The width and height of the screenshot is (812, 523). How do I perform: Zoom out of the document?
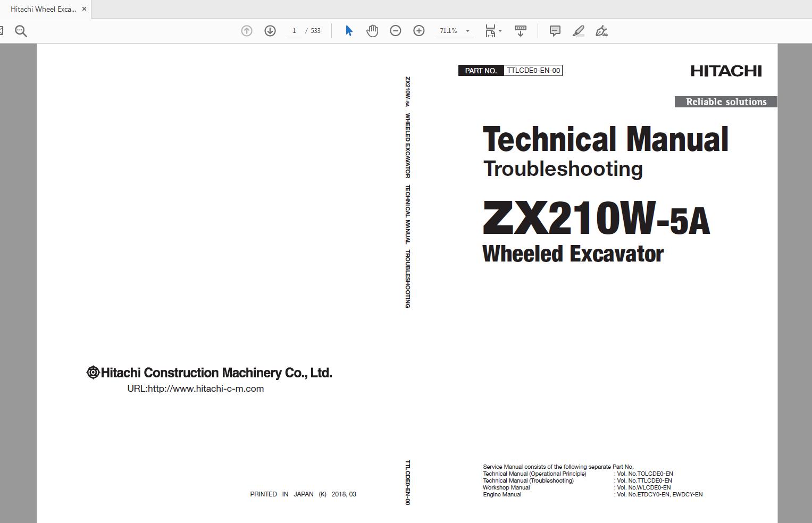tap(395, 30)
